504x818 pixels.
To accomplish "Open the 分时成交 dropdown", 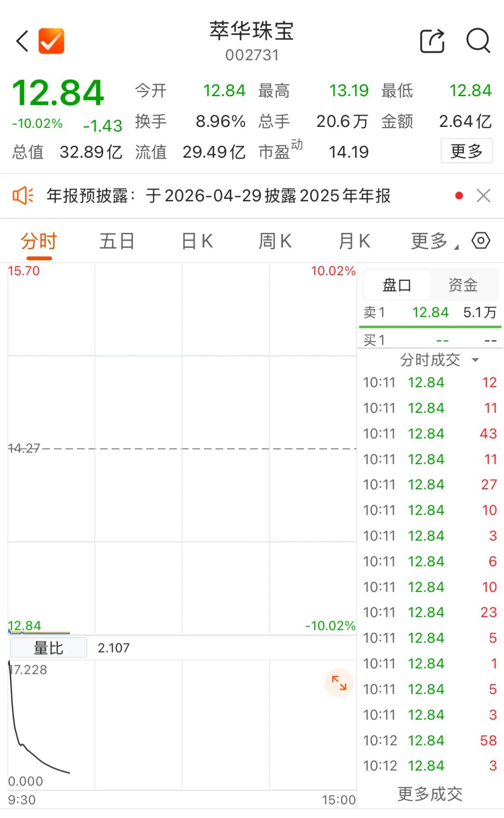I will [439, 360].
